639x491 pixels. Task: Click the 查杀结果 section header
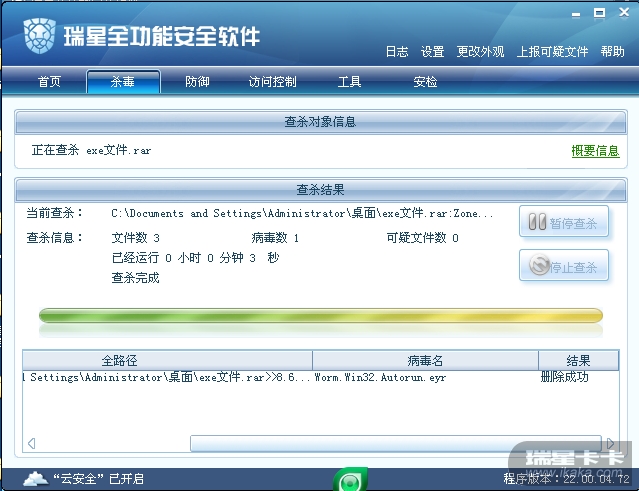pos(321,190)
